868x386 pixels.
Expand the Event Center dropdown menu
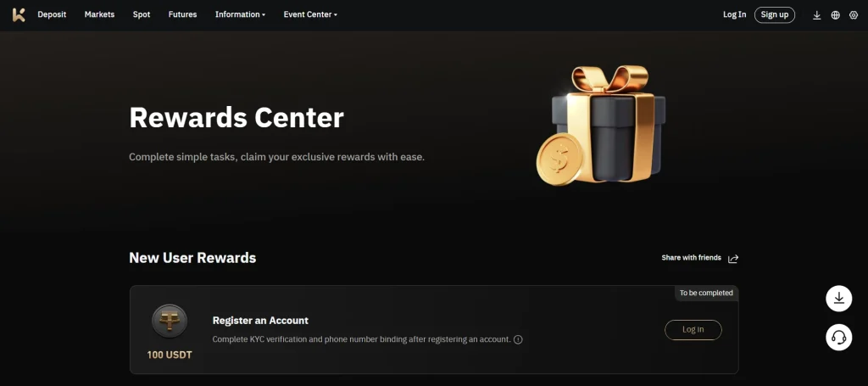tap(310, 15)
